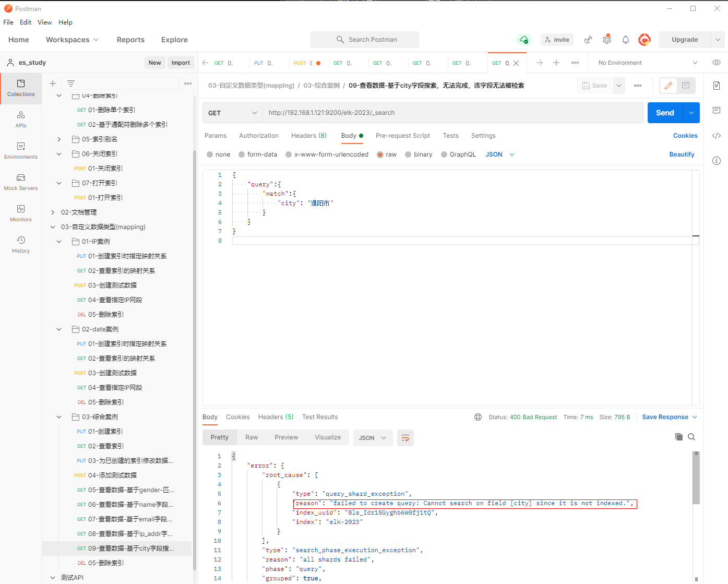Switch to the Pre-request Script tab
This screenshot has height=584, width=728.
point(402,136)
